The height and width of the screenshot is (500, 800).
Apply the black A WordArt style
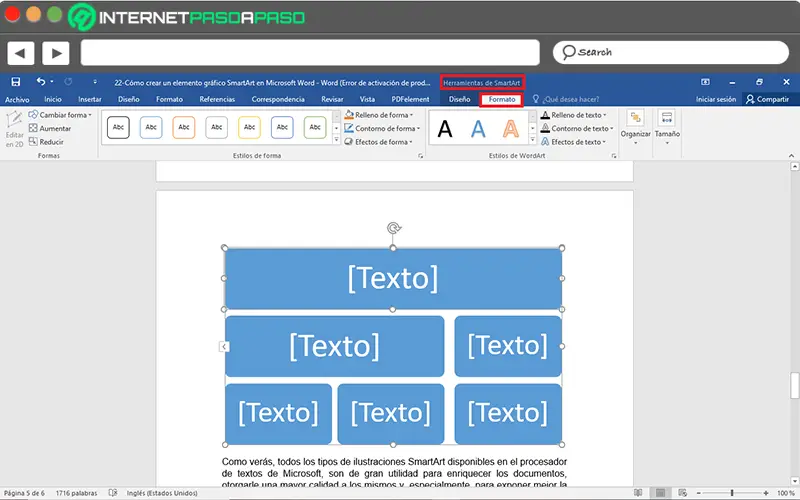click(x=445, y=129)
